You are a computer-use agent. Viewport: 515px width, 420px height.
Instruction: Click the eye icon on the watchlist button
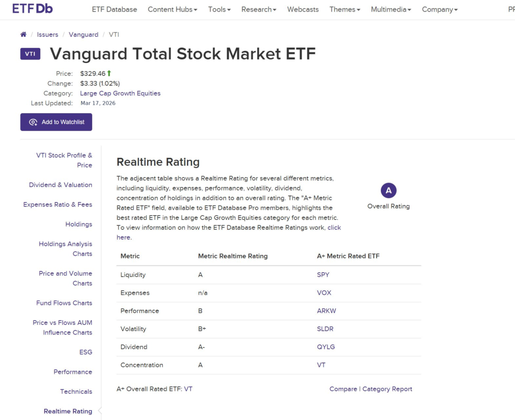[x=33, y=122]
